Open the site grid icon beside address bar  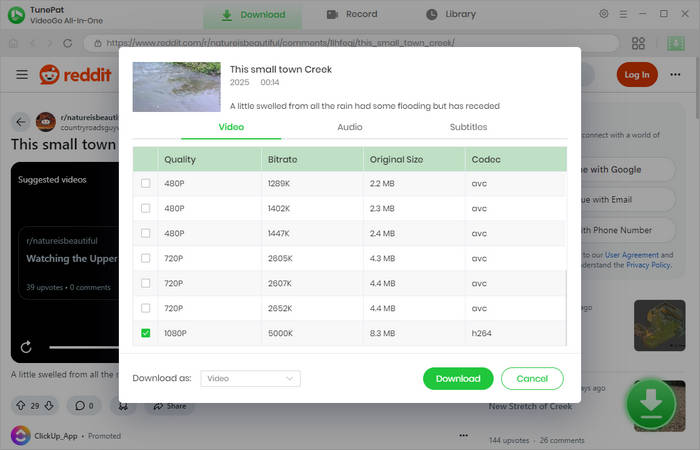[638, 43]
